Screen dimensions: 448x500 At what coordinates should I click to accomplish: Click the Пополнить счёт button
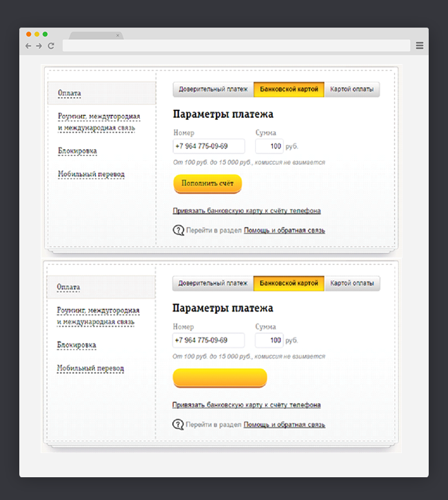207,183
